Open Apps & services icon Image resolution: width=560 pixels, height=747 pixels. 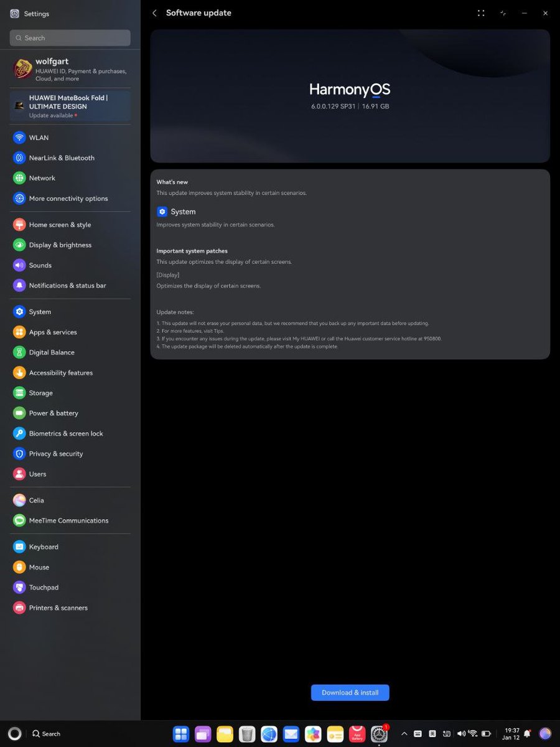coord(19,332)
